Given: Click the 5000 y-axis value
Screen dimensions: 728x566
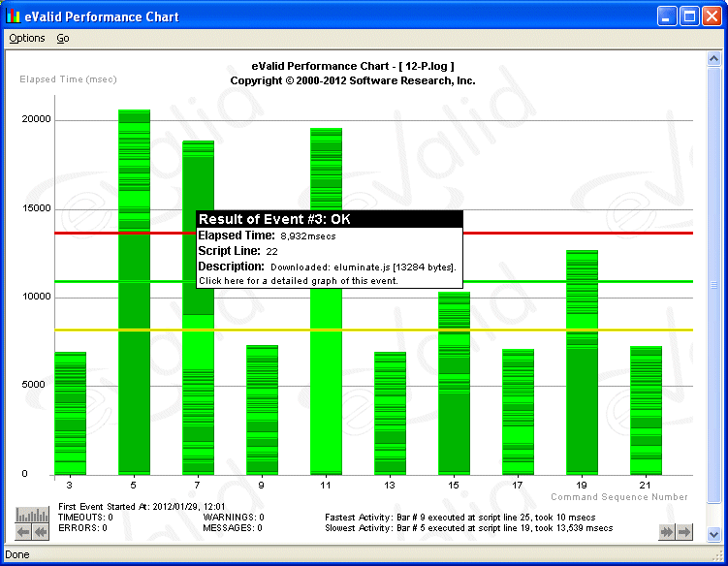Looking at the screenshot, I should pos(33,385).
